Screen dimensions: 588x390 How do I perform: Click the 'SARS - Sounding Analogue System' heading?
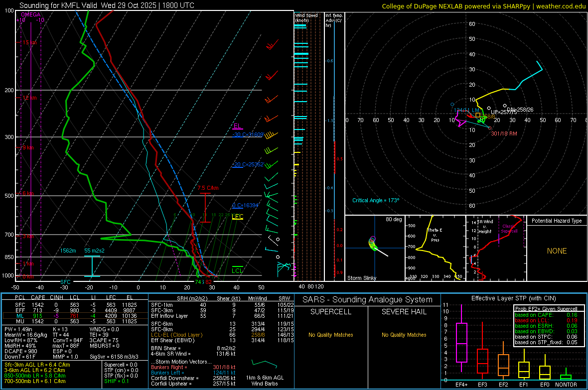pos(367,300)
